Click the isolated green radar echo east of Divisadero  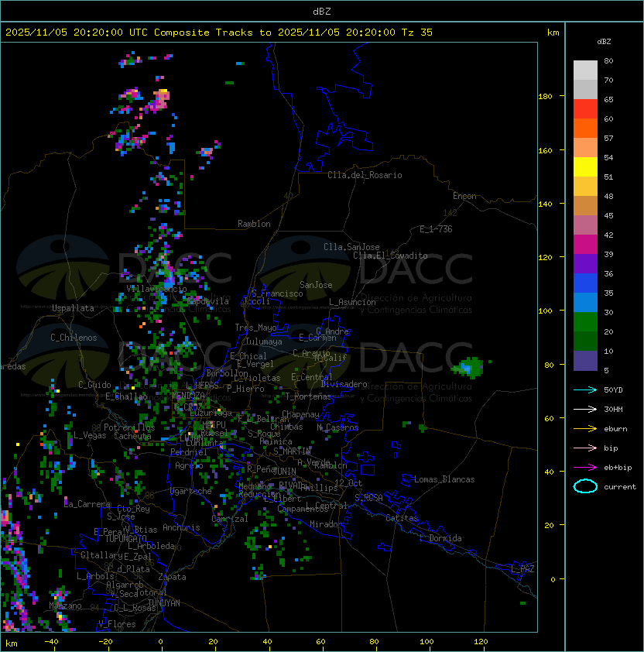[470, 368]
